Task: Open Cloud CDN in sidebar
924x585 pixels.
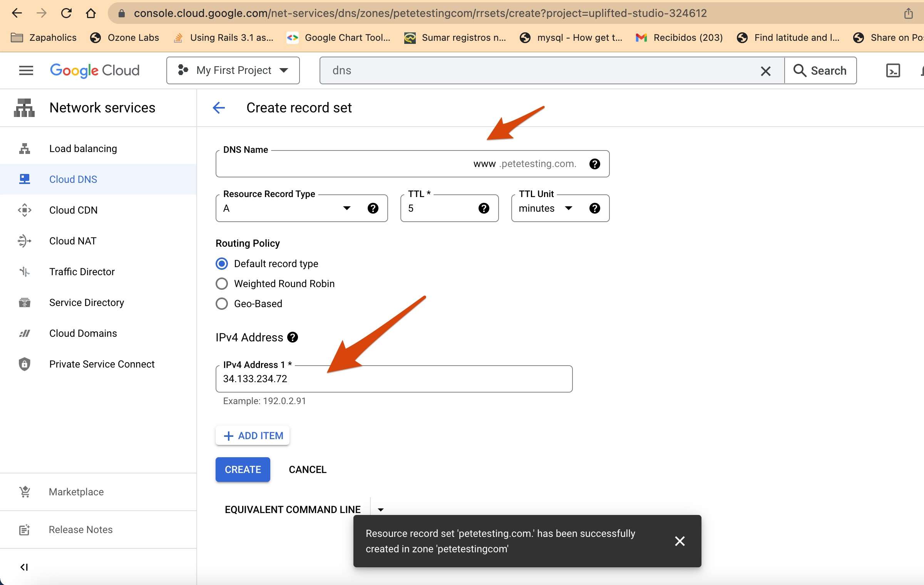Action: click(73, 210)
